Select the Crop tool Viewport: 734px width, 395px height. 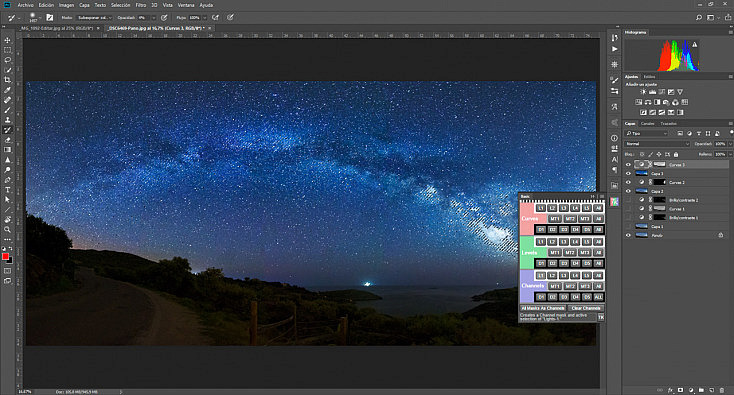pos(7,80)
